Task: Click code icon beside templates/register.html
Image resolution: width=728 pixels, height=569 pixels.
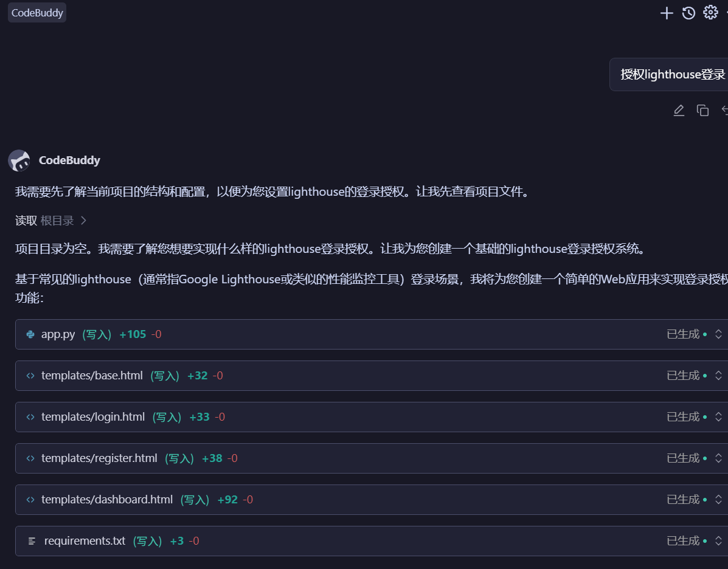Action: tap(30, 458)
